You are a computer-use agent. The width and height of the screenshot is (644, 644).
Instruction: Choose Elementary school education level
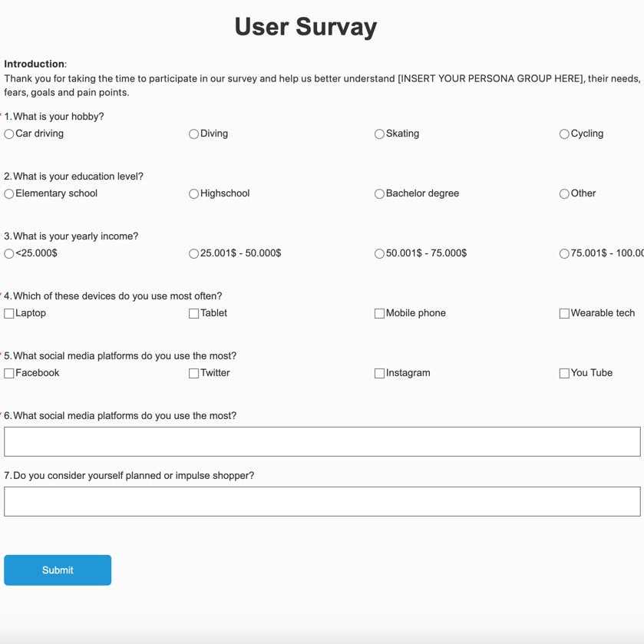(9, 194)
